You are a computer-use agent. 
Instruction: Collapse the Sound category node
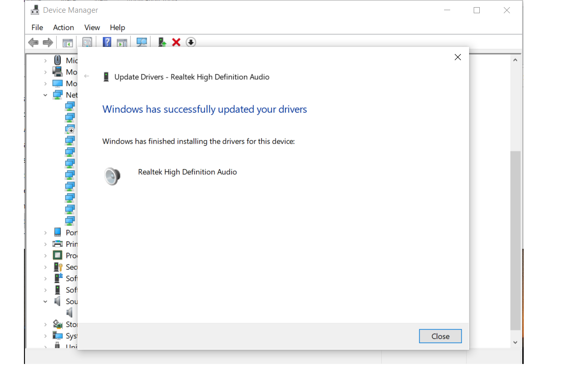tap(45, 301)
